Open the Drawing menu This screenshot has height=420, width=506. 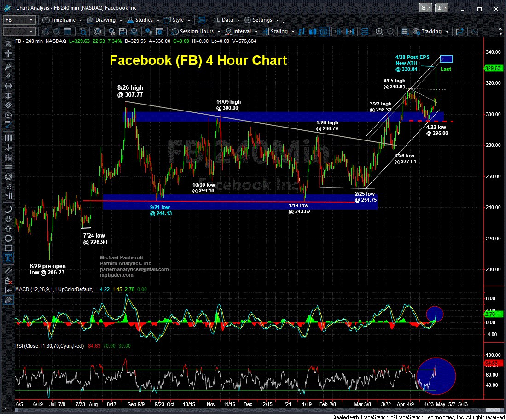pos(105,20)
